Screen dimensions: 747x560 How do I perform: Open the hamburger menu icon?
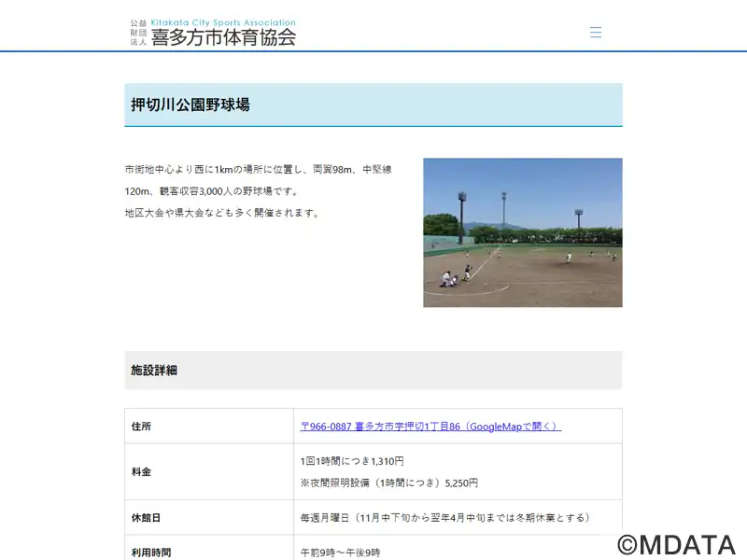596,33
